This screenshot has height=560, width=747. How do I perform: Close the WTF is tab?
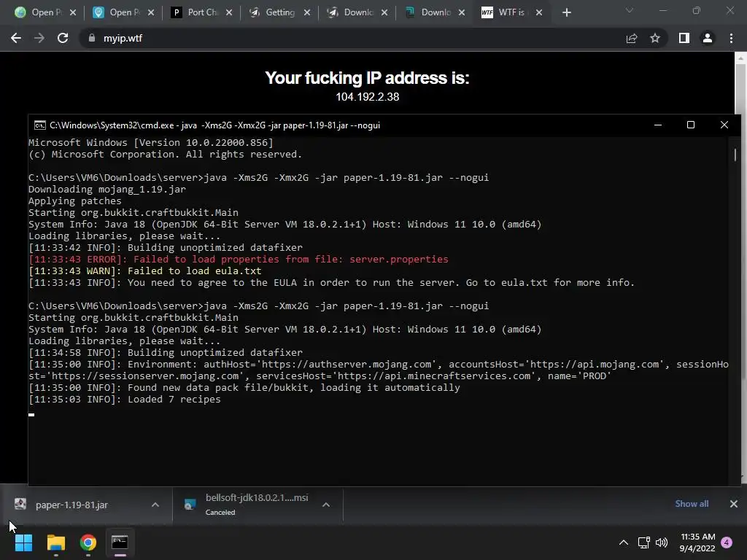click(x=539, y=12)
